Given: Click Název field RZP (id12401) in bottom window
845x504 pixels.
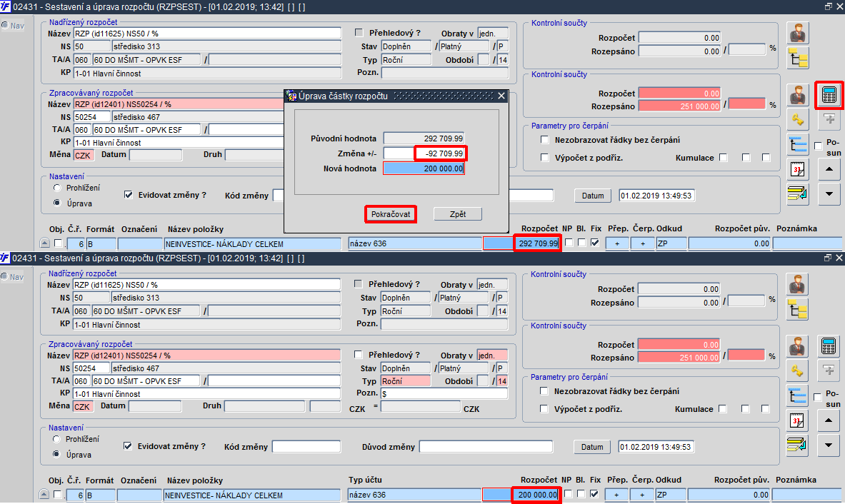Looking at the screenshot, I should tap(206, 356).
